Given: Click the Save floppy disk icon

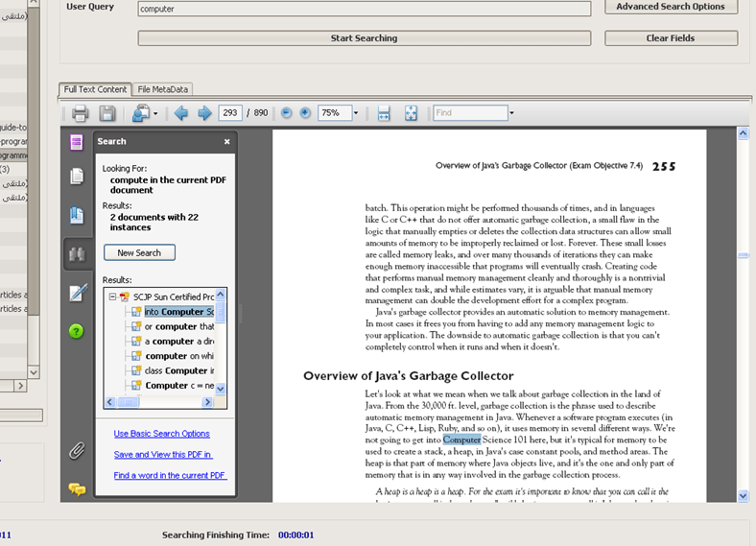Looking at the screenshot, I should (x=107, y=113).
